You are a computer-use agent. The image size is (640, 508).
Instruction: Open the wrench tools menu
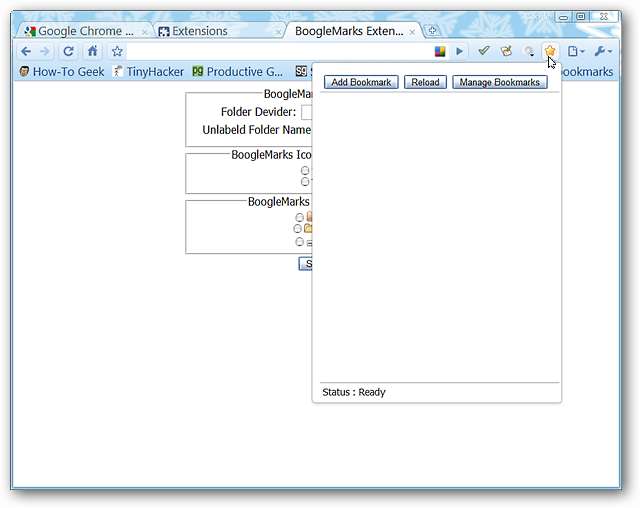[x=603, y=51]
